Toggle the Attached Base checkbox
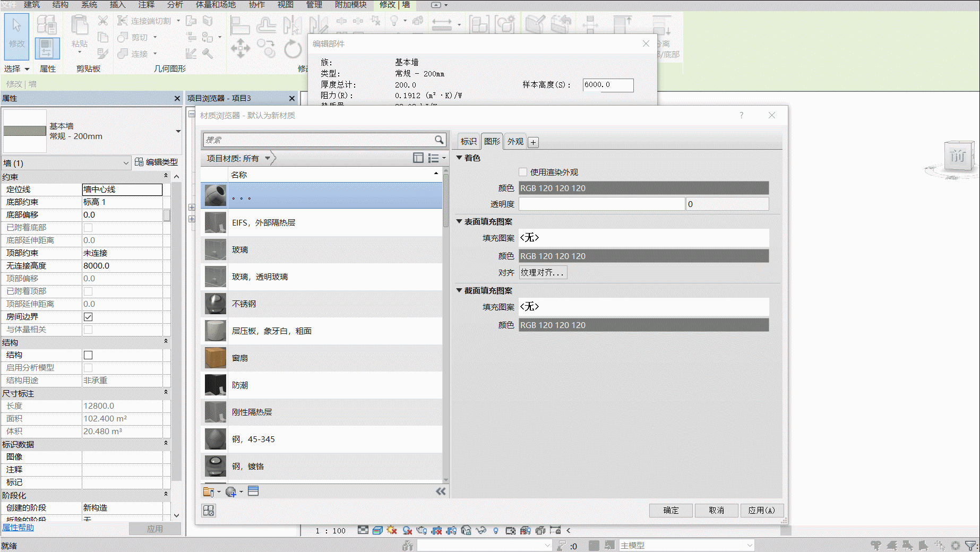The image size is (980, 552). pyautogui.click(x=88, y=228)
